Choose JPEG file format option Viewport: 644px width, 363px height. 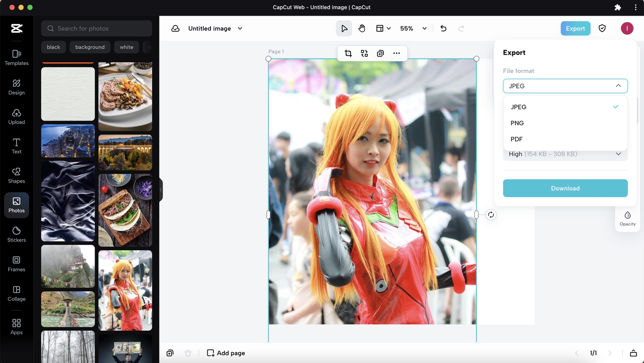coord(566,107)
